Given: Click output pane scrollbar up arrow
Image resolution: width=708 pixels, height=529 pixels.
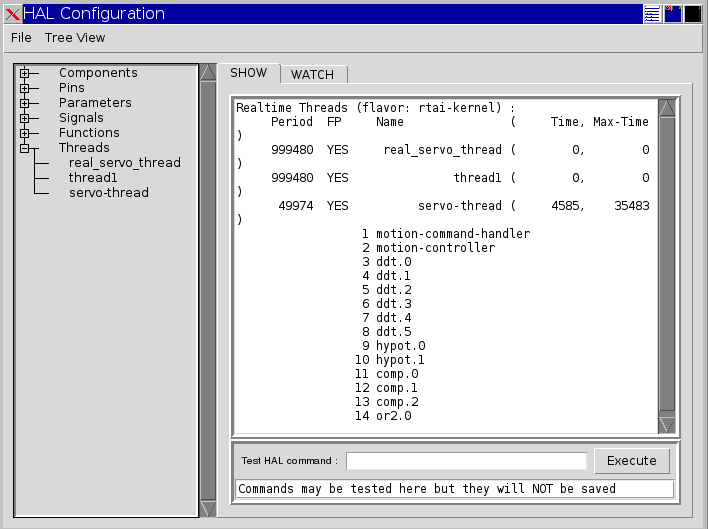Looking at the screenshot, I should (x=667, y=108).
